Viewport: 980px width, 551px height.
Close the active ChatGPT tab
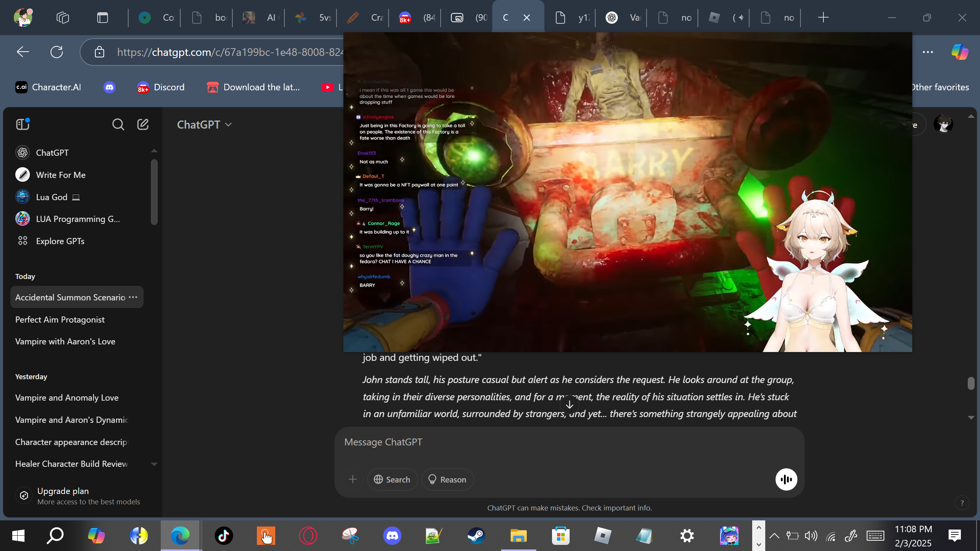click(527, 18)
